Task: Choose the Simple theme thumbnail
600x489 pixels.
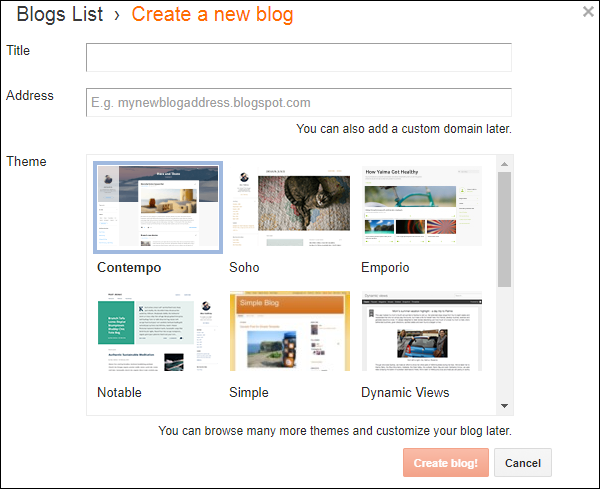Action: click(289, 332)
